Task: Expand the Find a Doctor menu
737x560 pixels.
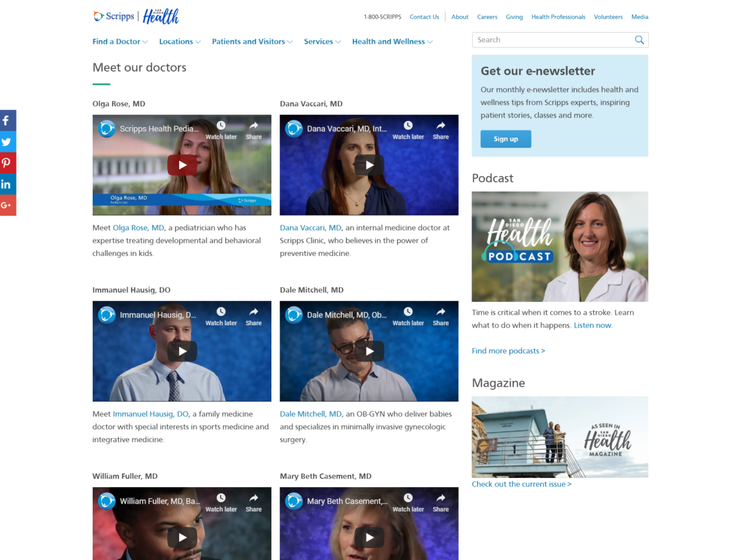Action: coord(120,42)
